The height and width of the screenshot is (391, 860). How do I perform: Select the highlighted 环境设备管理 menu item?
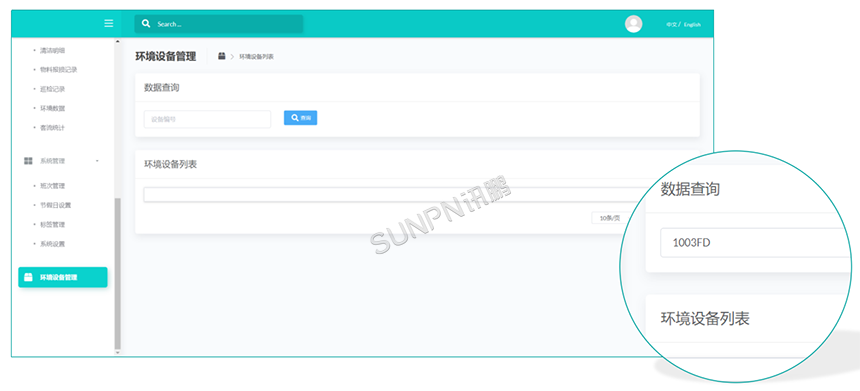pyautogui.click(x=63, y=277)
